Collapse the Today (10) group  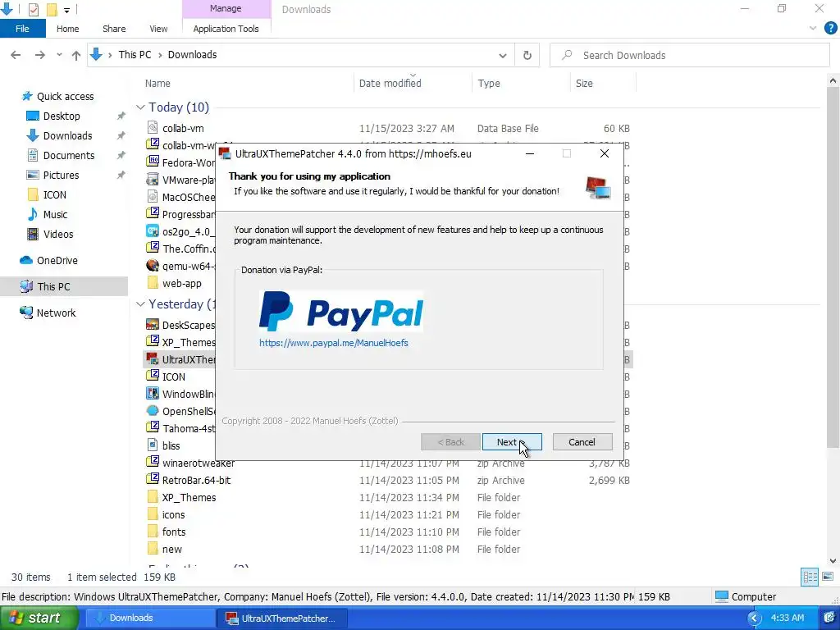[x=140, y=107]
